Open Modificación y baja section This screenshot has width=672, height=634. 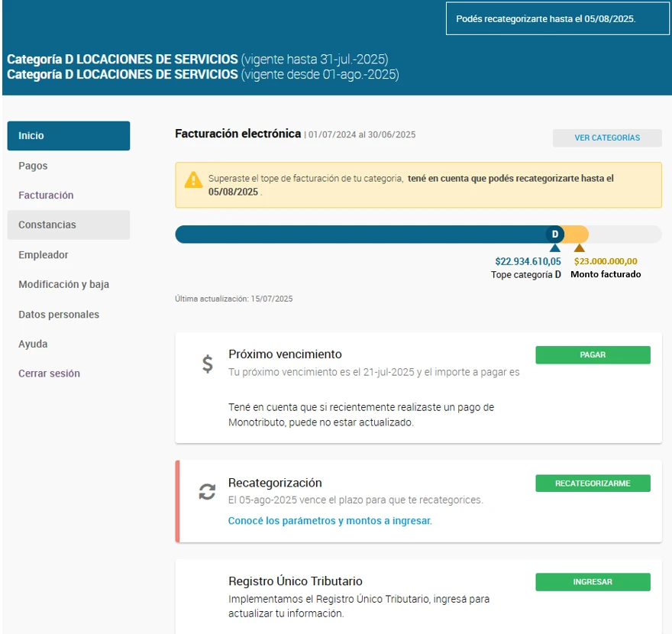click(63, 284)
